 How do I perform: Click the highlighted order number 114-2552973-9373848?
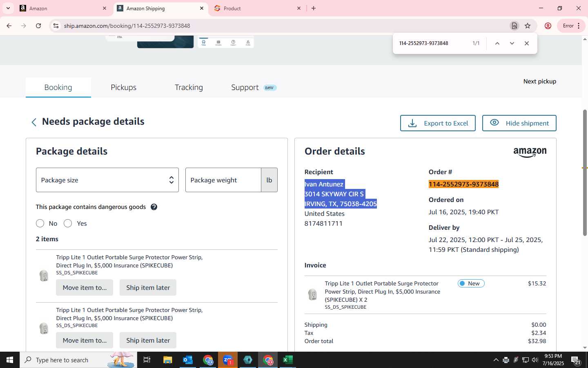pos(463,184)
